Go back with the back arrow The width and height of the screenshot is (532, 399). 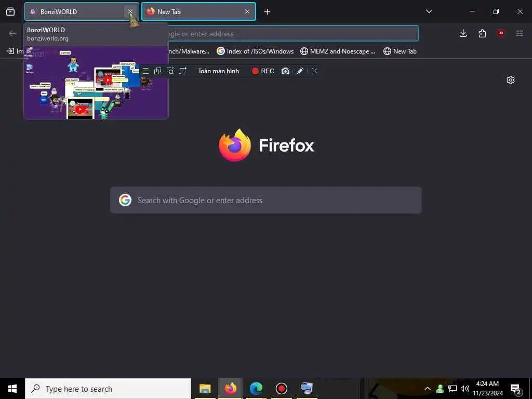[x=12, y=33]
